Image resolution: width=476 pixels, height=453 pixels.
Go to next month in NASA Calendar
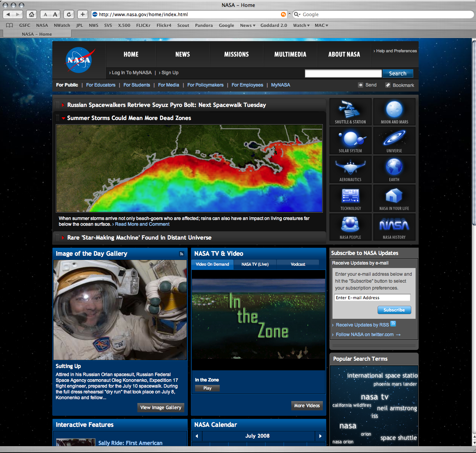pos(320,436)
